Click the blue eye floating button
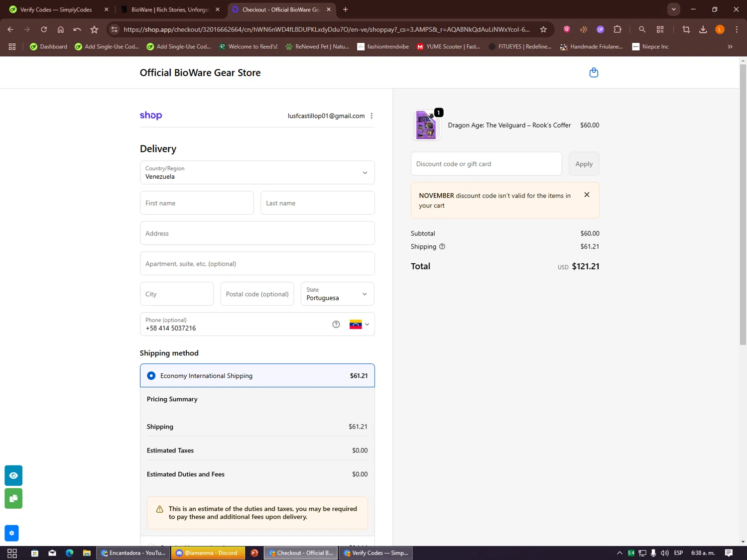 click(13, 475)
